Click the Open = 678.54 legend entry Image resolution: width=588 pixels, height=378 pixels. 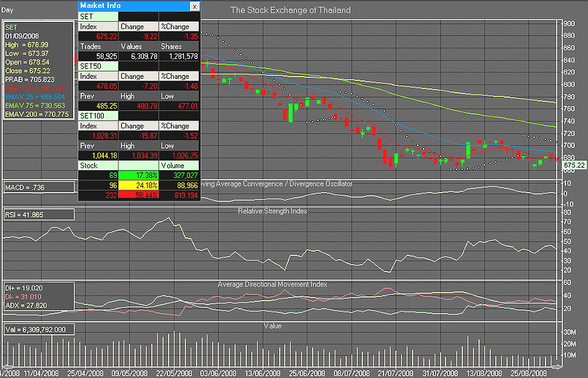coord(27,62)
